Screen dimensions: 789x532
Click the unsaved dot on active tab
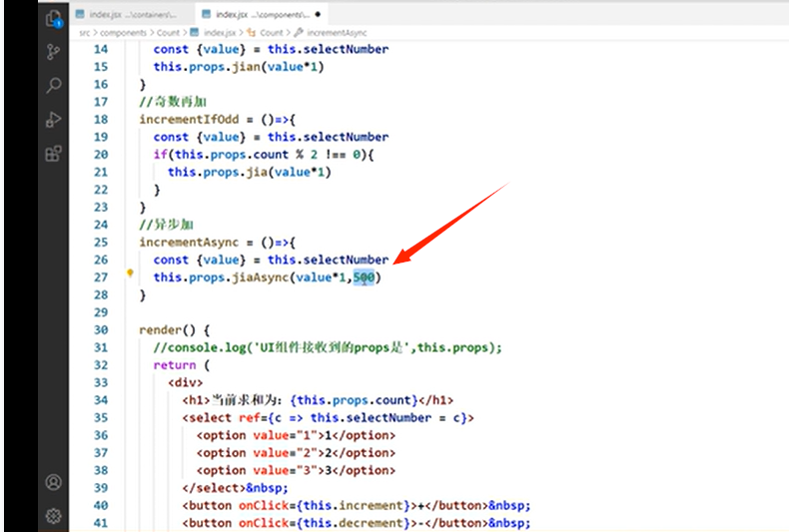(x=318, y=15)
